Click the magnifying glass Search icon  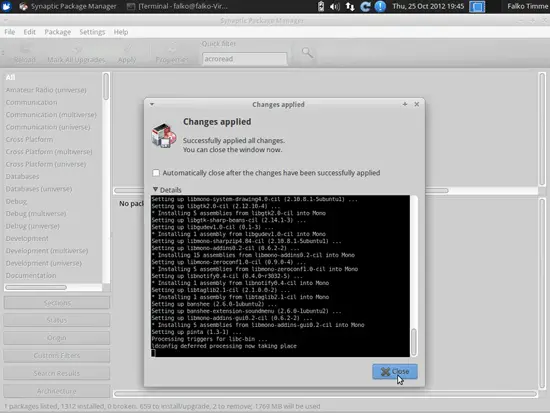point(307,53)
